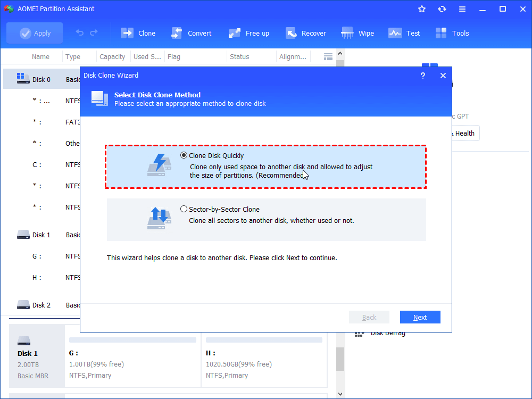Select Disk 1 row in disk list
Image resolution: width=532 pixels, height=399 pixels.
point(41,235)
